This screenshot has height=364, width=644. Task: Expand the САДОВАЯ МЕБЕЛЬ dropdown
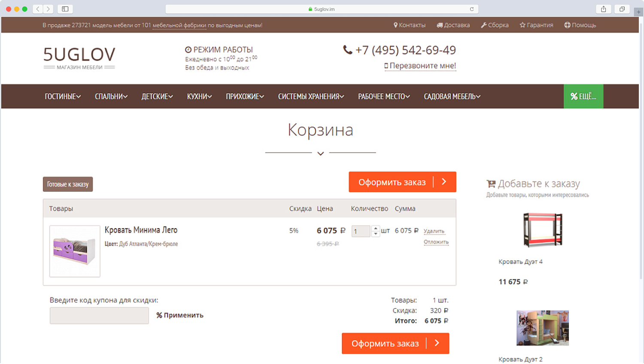(452, 96)
